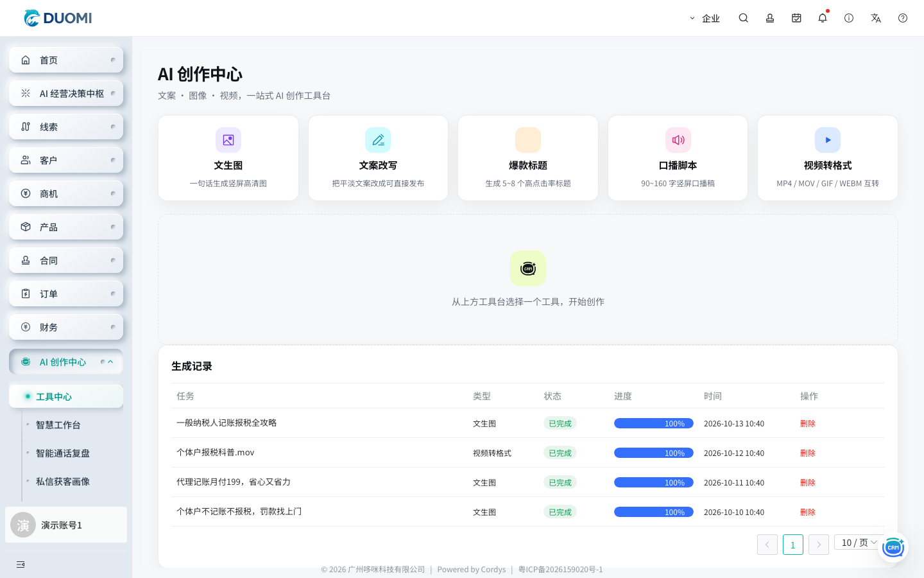Screen dimensions: 924x578
Task: Expand the 客户 sidebar menu
Action: 66,160
